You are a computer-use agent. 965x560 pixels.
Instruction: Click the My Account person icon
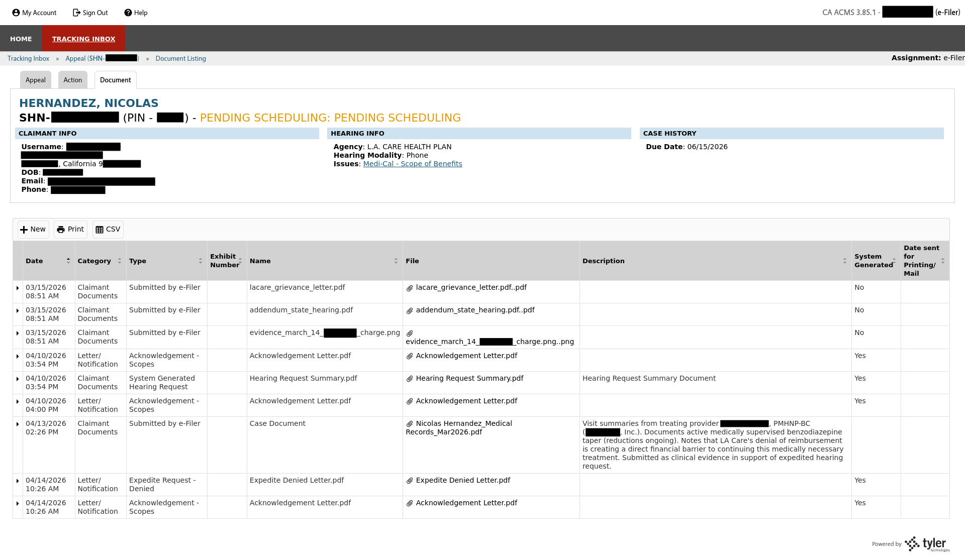point(16,13)
